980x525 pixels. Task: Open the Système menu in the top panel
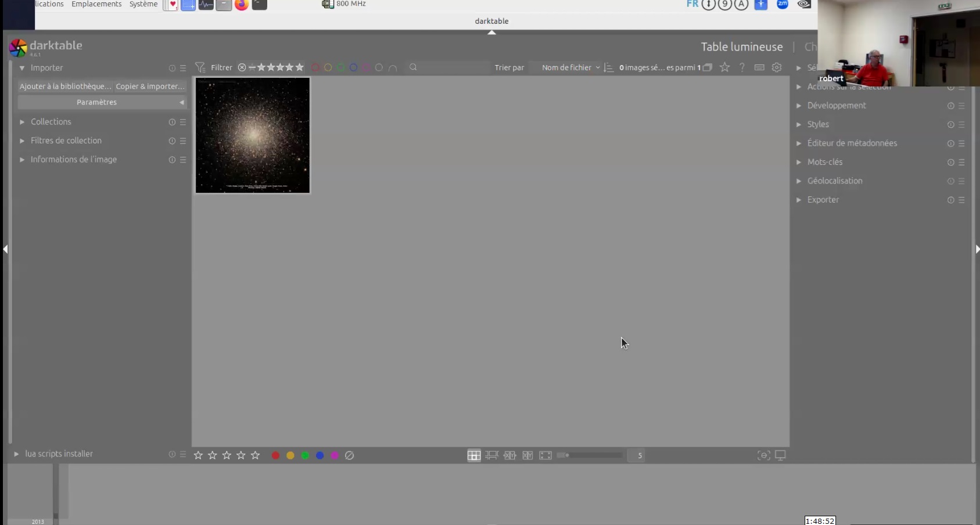(143, 4)
